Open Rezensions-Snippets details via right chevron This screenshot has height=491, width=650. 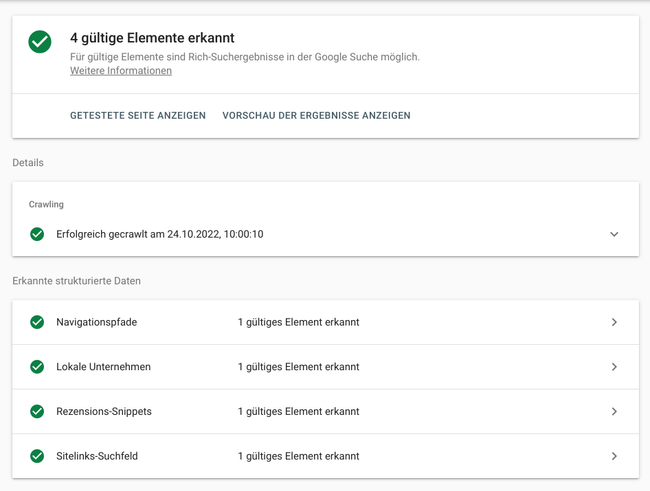614,411
